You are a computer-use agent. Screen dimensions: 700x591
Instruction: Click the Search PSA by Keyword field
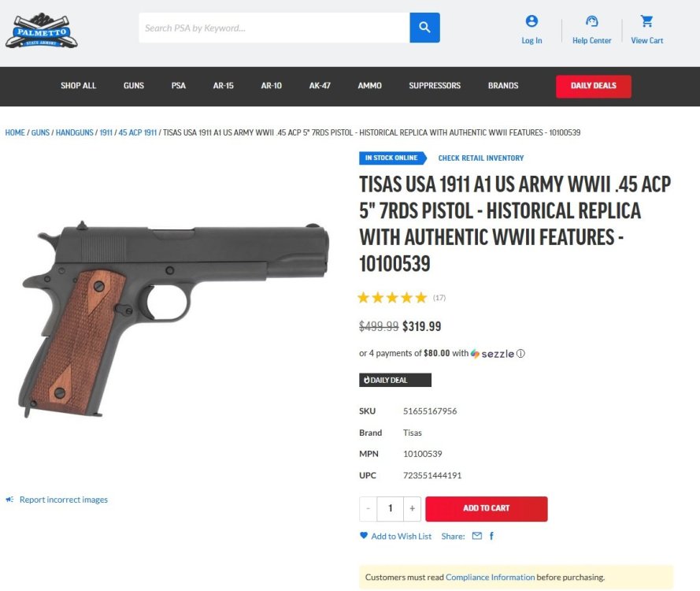[x=274, y=28]
